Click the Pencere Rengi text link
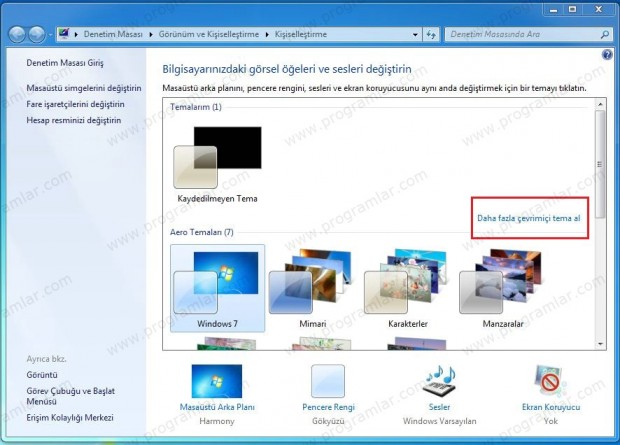 click(328, 407)
